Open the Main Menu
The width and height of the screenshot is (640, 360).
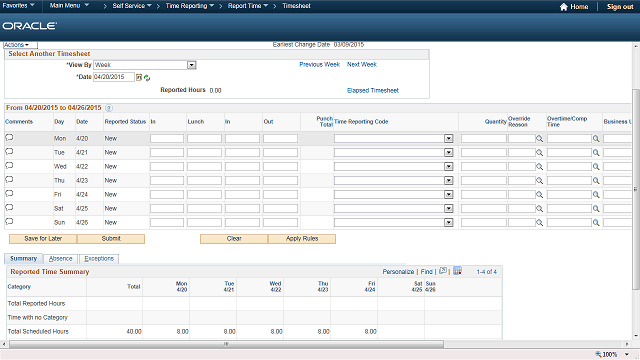coord(69,6)
